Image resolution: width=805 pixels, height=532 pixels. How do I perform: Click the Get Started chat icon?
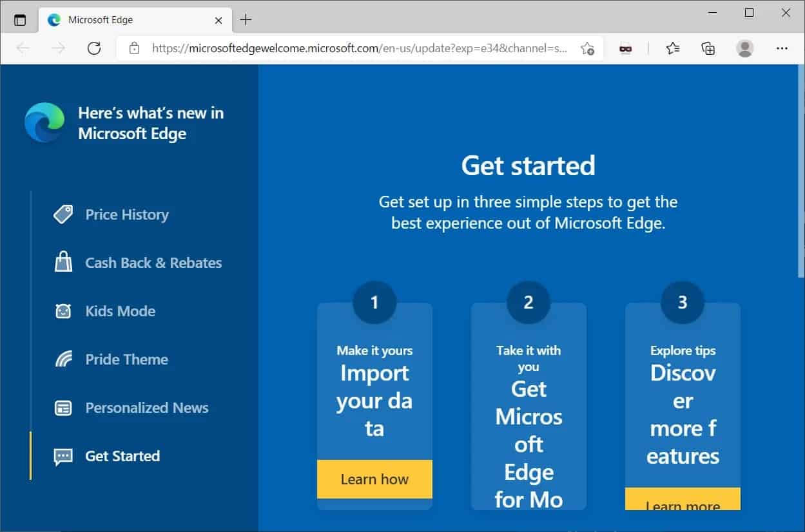click(63, 457)
